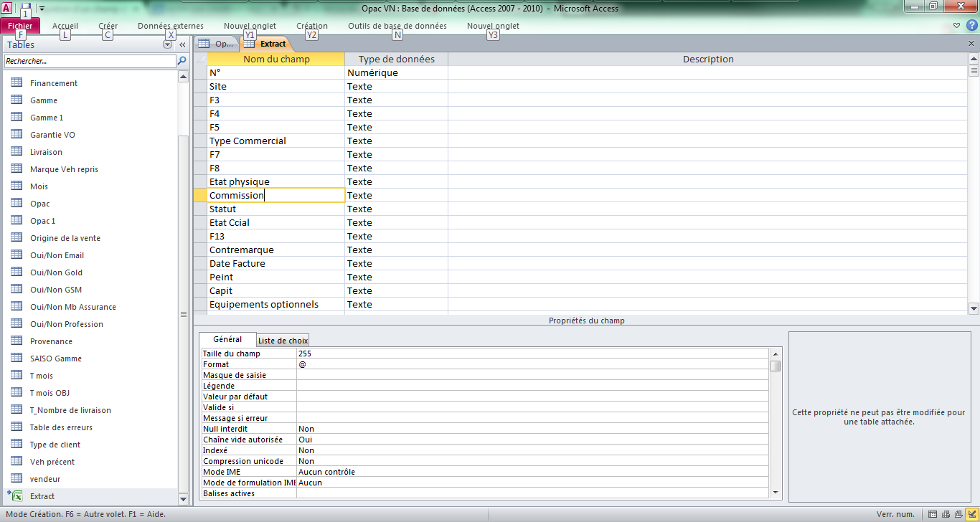Click the Description column header
This screenshot has width=980, height=522.
click(708, 59)
